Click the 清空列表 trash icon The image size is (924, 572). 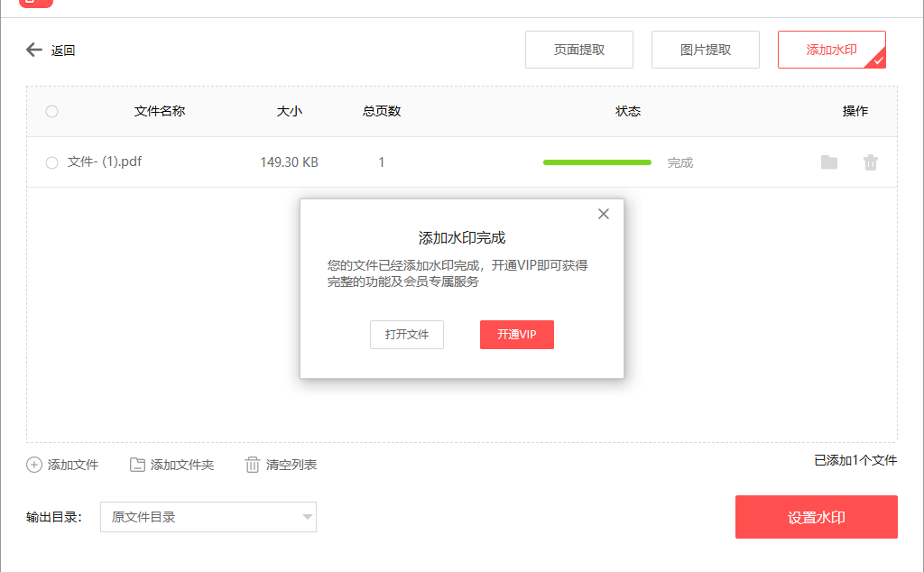coord(253,465)
